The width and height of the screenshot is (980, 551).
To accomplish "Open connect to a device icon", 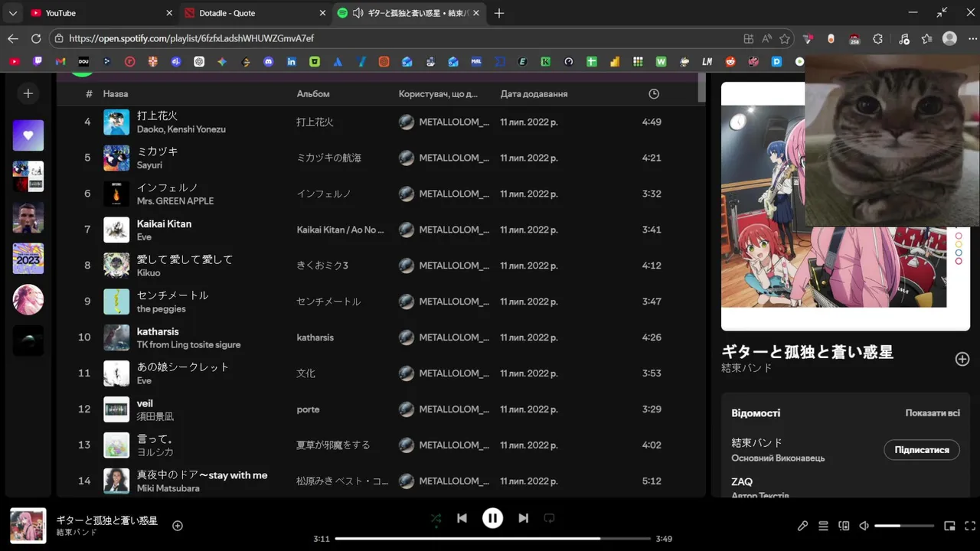I will click(844, 526).
